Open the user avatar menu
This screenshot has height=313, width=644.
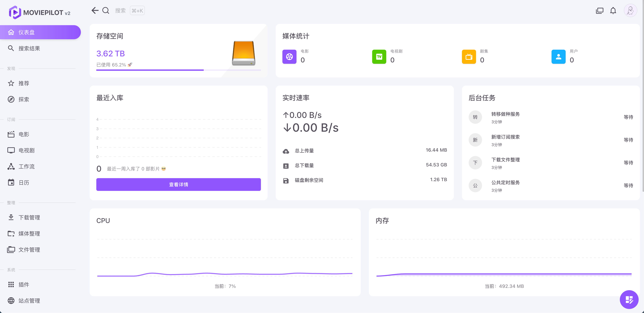tap(630, 11)
